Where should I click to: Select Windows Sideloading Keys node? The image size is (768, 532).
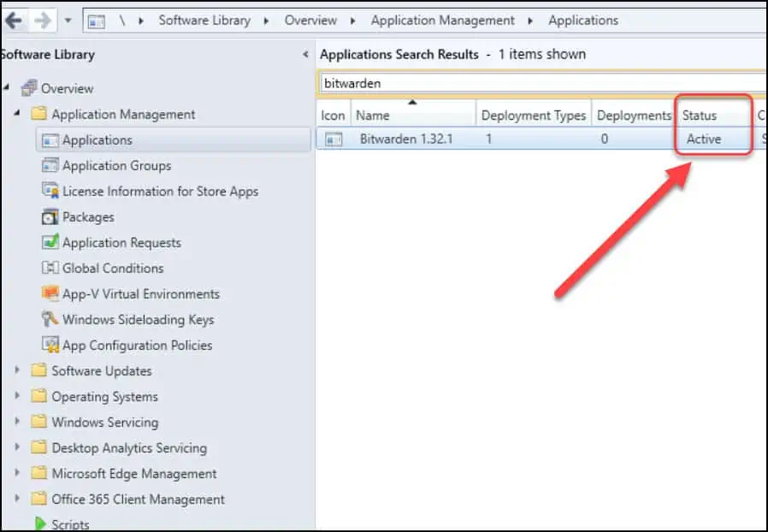139,319
